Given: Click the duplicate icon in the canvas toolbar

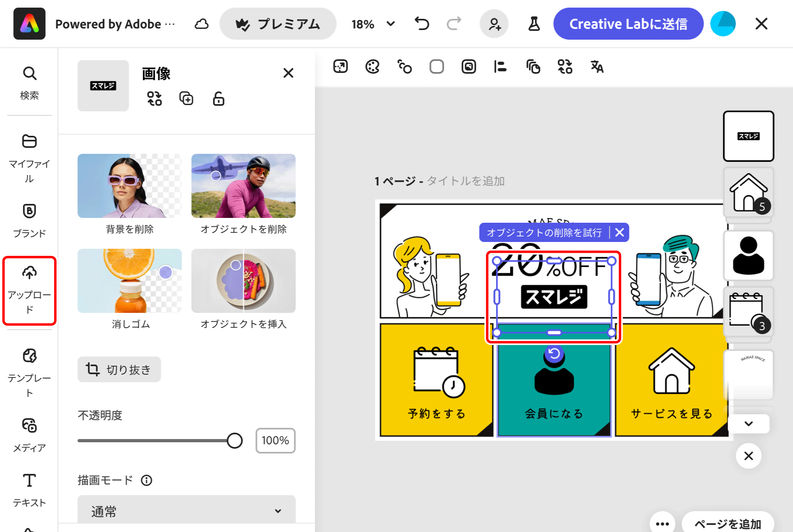Looking at the screenshot, I should tap(533, 67).
